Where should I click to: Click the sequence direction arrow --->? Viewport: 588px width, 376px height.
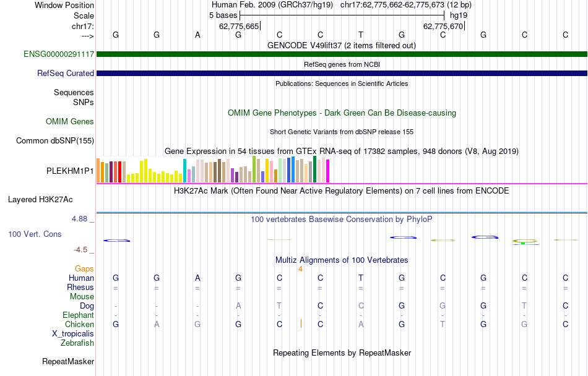coord(88,36)
